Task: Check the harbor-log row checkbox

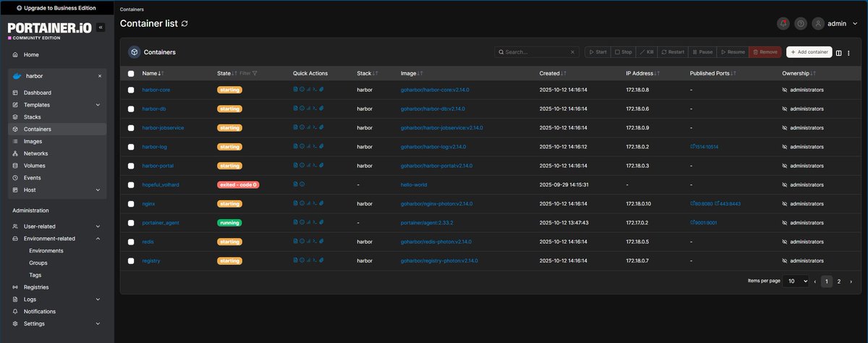Action: pos(131,147)
